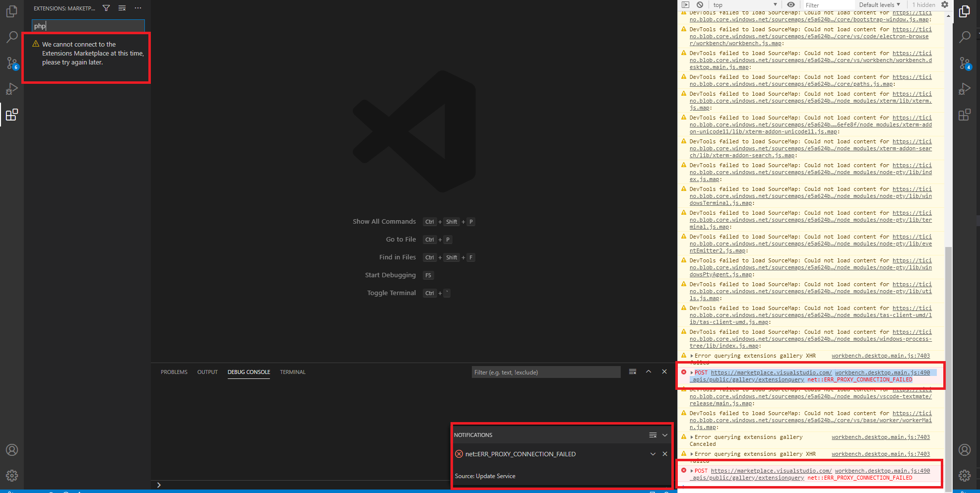This screenshot has height=493, width=980.
Task: Collapse the ERR_PROXY_CONNECTION_FAILED notification
Action: pyautogui.click(x=653, y=454)
